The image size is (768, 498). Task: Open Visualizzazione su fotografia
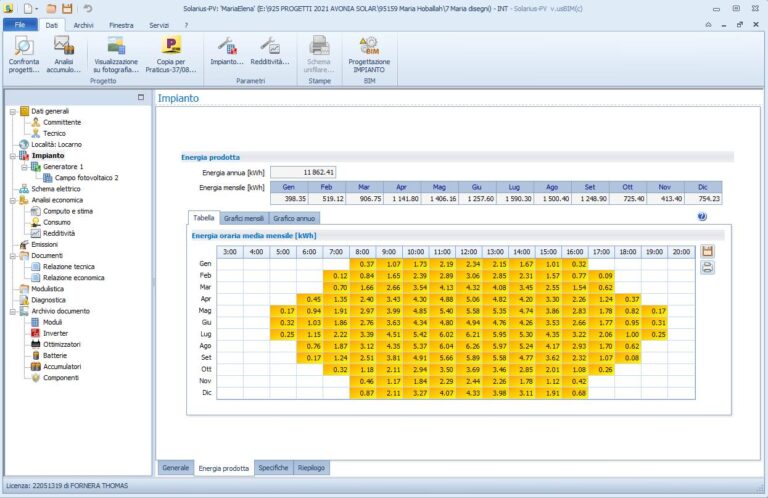[x=116, y=54]
